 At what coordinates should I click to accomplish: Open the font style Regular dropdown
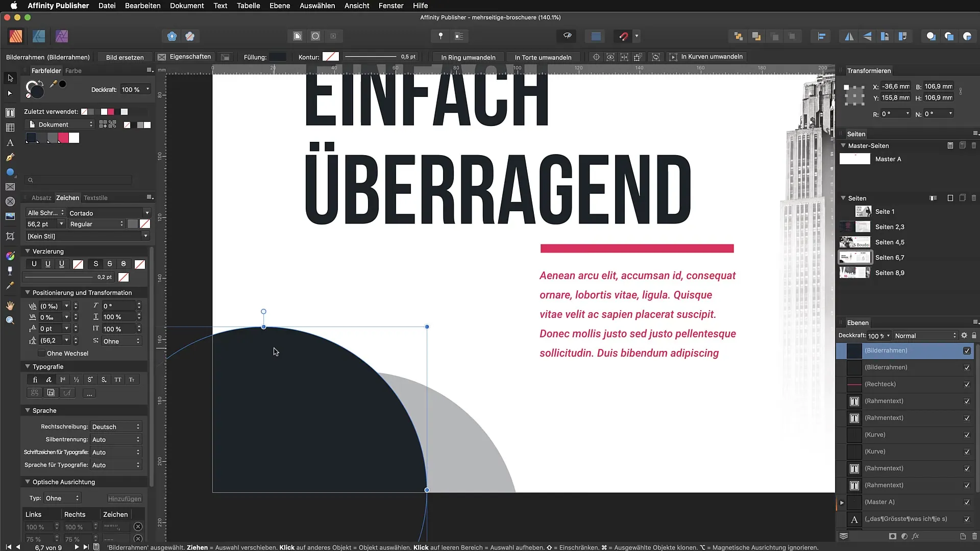[97, 224]
